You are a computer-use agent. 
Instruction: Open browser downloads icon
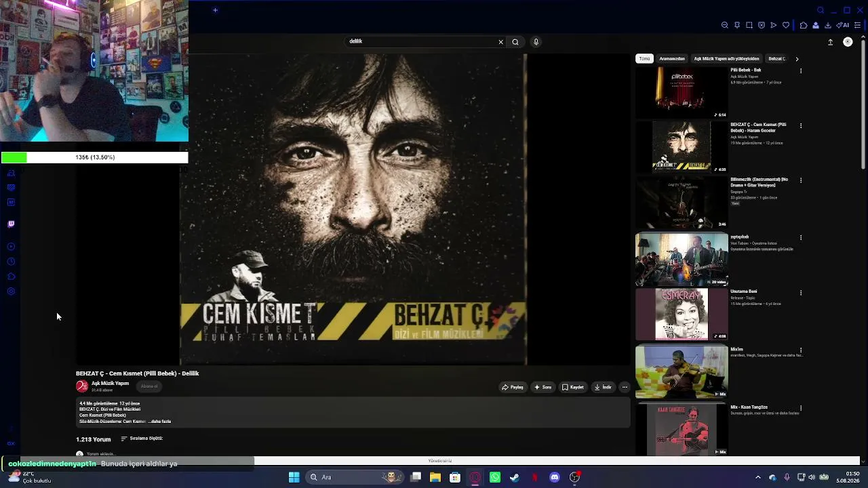[828, 25]
